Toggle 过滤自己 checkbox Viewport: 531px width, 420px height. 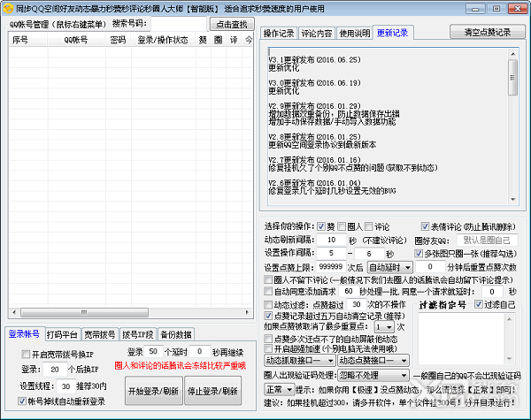point(479,304)
